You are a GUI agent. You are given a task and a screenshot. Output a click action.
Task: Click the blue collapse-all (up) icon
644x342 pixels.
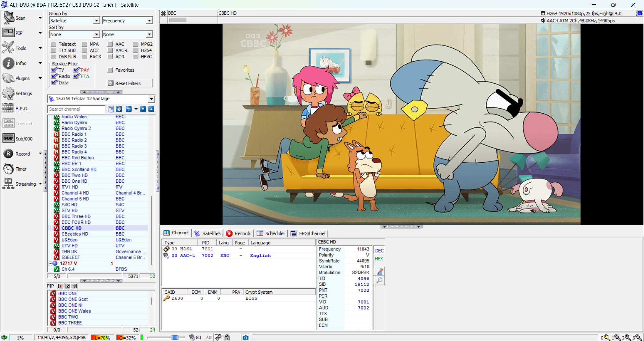pos(151,109)
